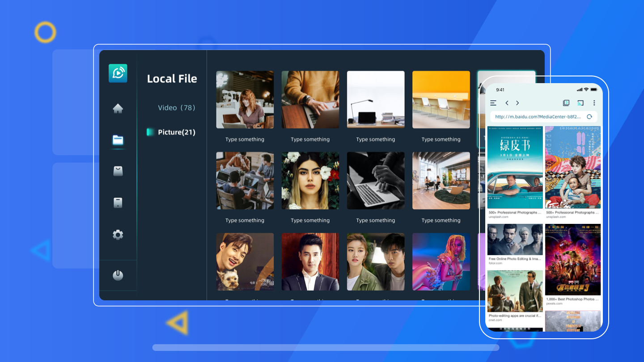Open photo of orange sweater hands typing

click(x=310, y=100)
